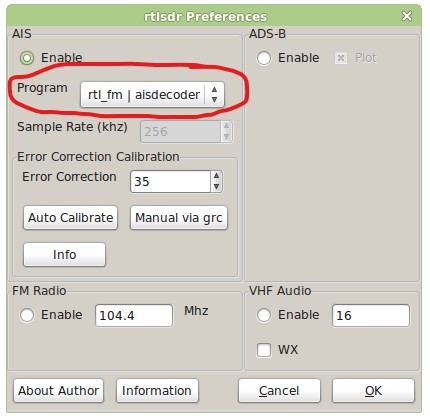Open the Program dropdown rtl_fm | aisdecoder
Image resolution: width=430 pixels, height=420 pixels.
152,95
